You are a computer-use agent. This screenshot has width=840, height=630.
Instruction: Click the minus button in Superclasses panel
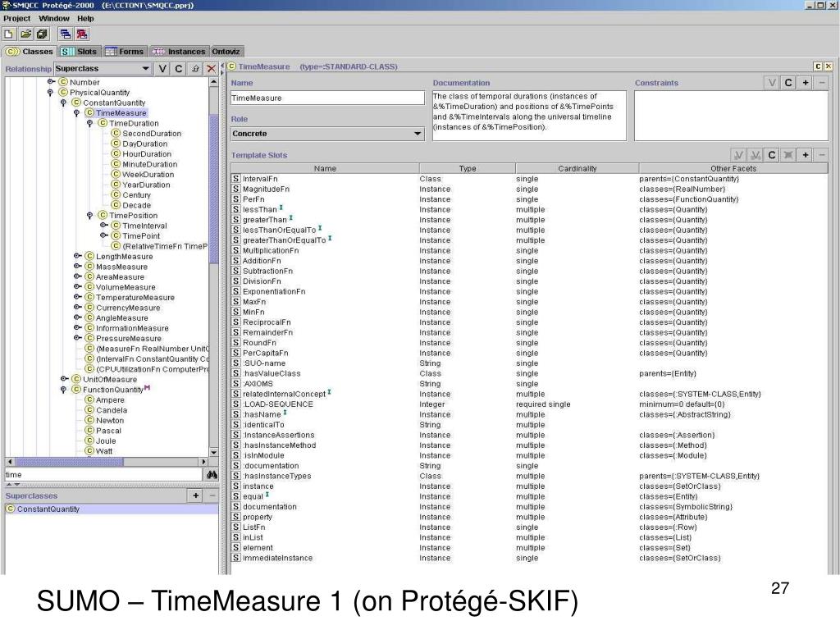(x=212, y=495)
